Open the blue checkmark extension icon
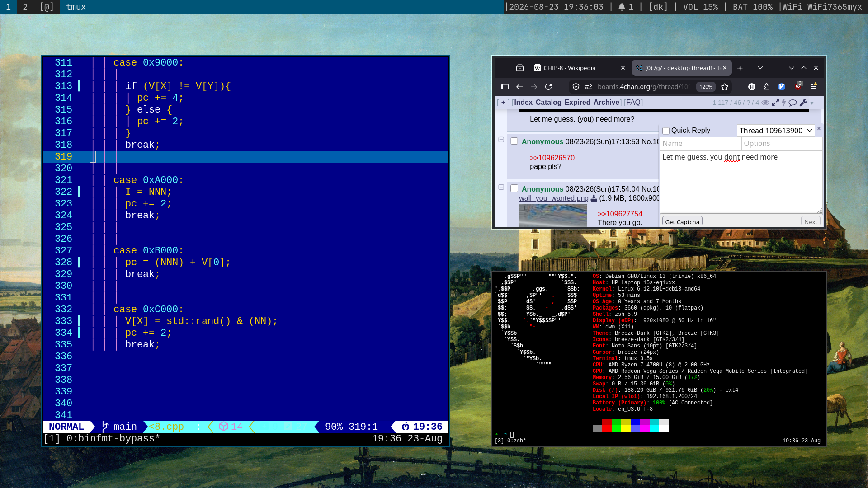868x488 pixels. (x=782, y=87)
